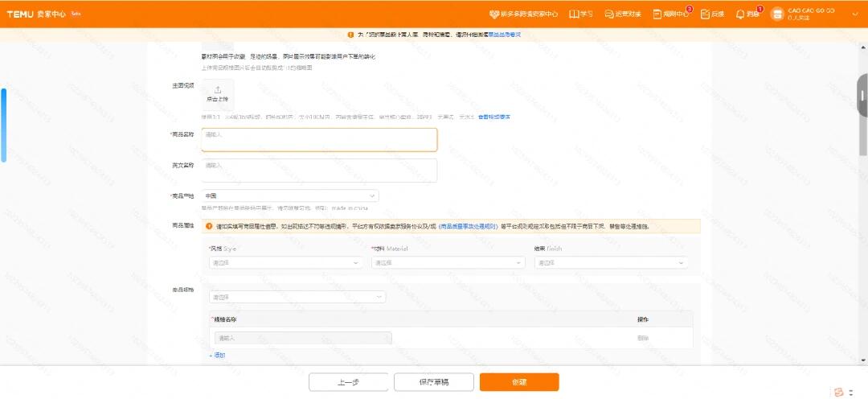Click the orange 创建 create button
This screenshot has height=399, width=868.
(x=519, y=382)
